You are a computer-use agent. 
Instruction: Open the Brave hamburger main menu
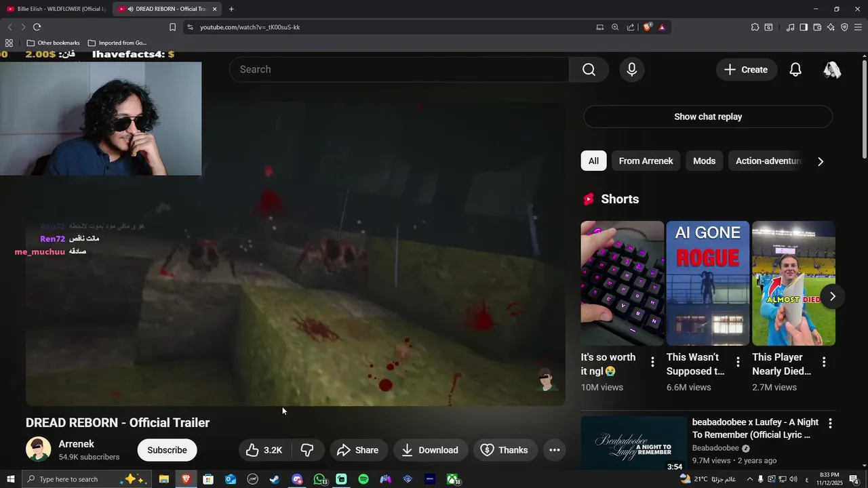(x=858, y=27)
